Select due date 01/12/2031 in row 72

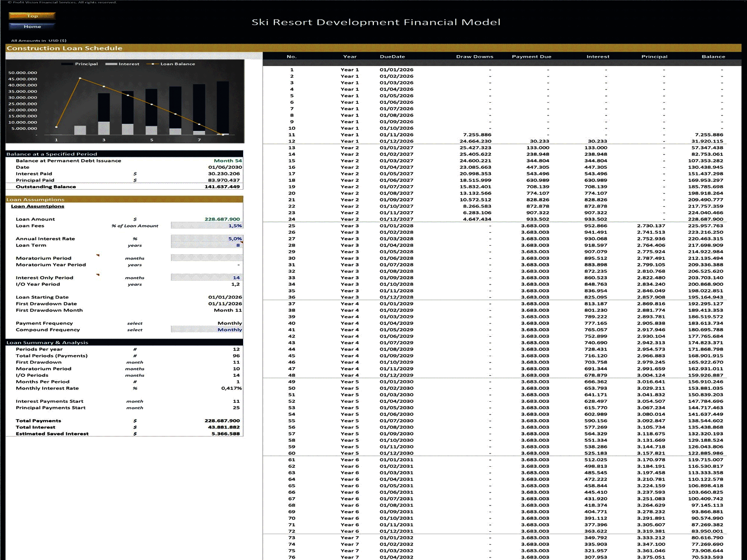pyautogui.click(x=396, y=531)
